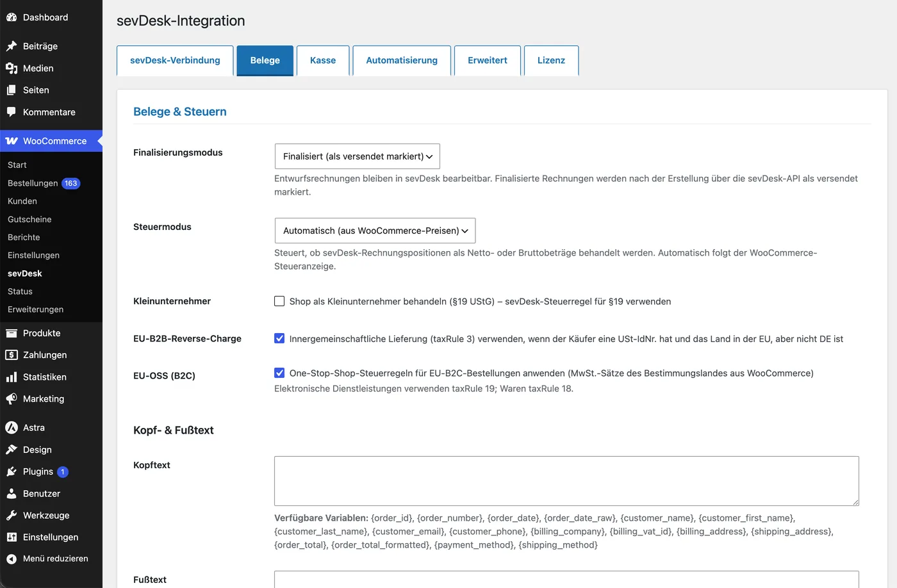This screenshot has height=588, width=897.
Task: Open the Erweiterungen submenu link
Action: pos(35,309)
